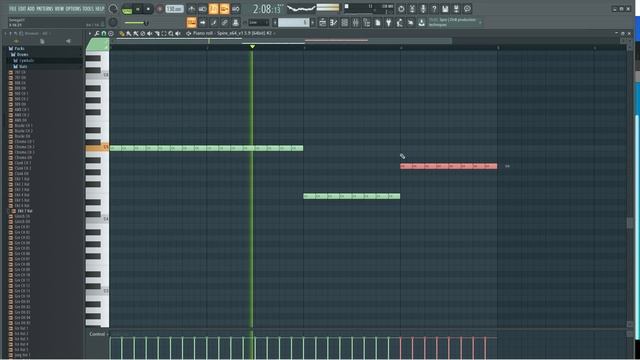Expand the hint panel arrow
The image size is (640, 360).
pos(480,22)
